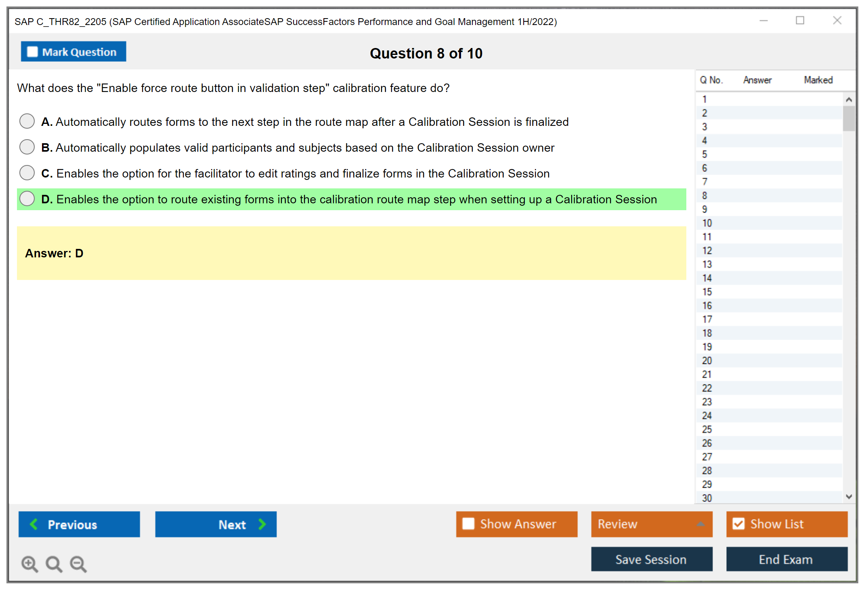Click the zoom out magnifier icon
The height and width of the screenshot is (593, 868).
tap(78, 564)
